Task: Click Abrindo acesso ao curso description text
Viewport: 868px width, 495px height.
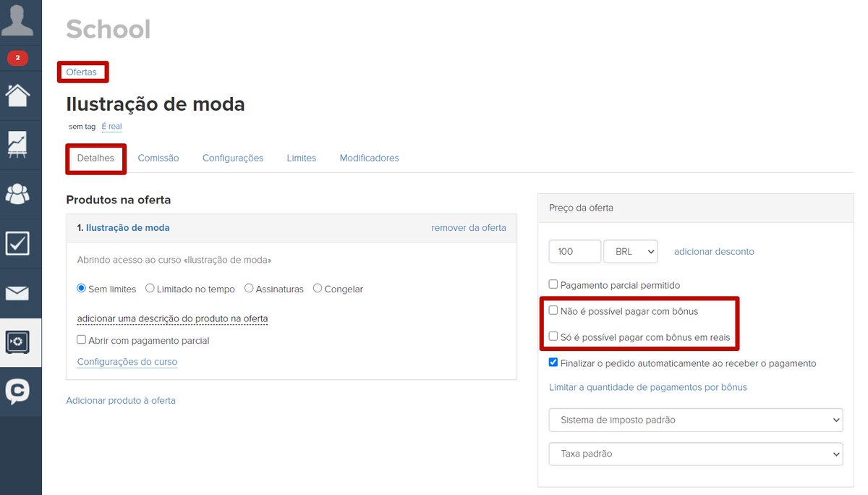Action: (x=174, y=260)
